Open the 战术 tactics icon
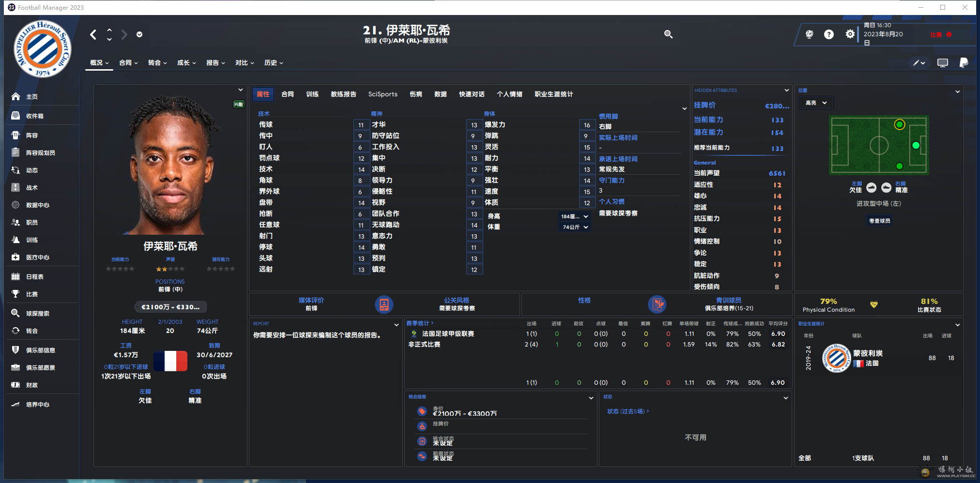 (15, 187)
